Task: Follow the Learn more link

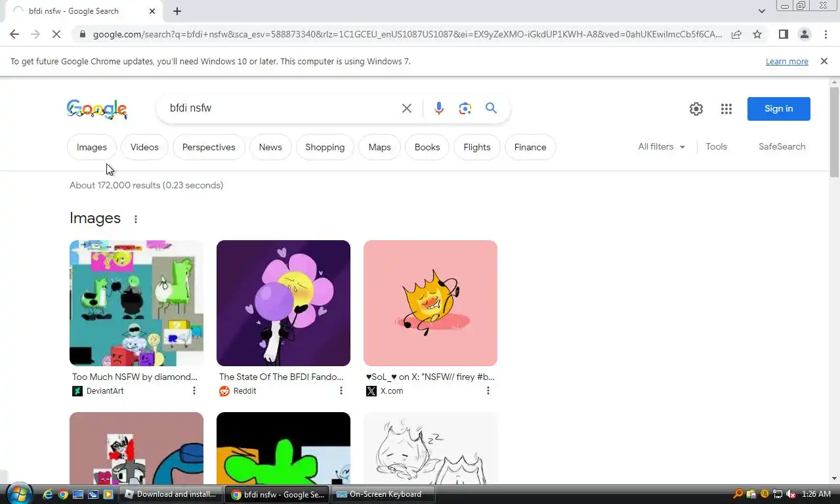Action: click(x=787, y=61)
